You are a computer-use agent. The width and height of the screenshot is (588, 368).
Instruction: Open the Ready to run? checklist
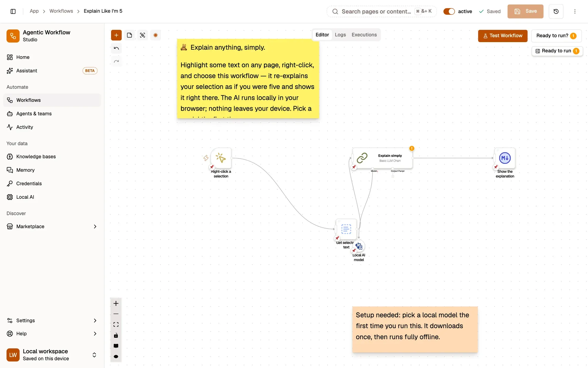556,36
